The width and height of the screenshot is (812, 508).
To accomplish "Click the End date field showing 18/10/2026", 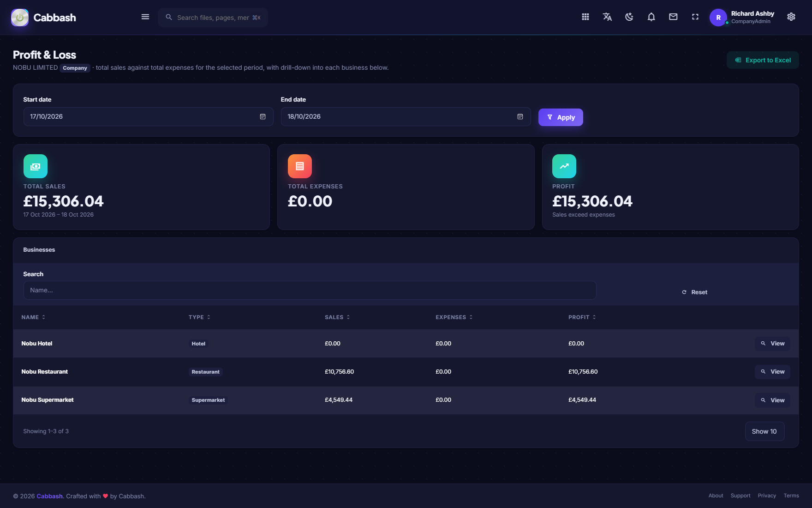I will click(x=406, y=117).
